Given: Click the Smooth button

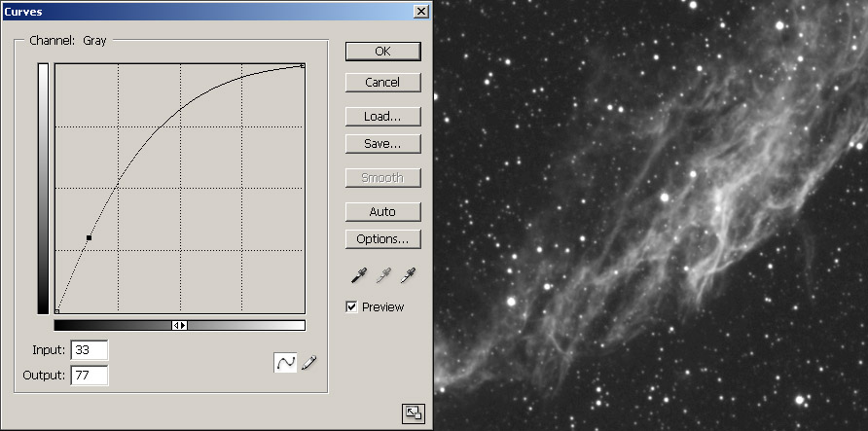Looking at the screenshot, I should point(382,178).
